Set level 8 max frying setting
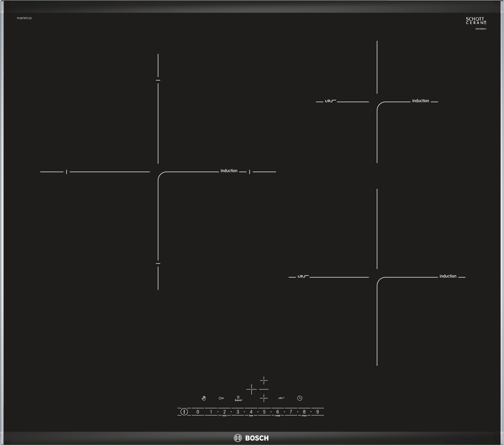 [304, 412]
